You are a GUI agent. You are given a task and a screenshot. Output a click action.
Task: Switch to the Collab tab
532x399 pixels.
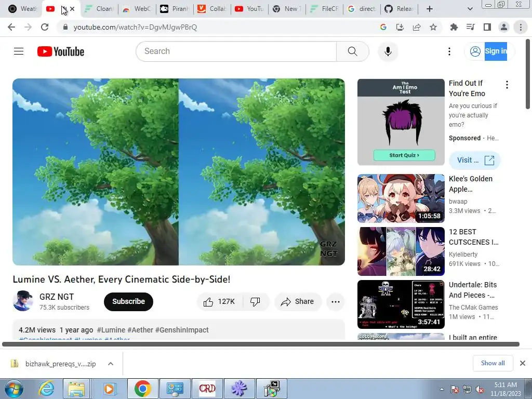coord(212,9)
